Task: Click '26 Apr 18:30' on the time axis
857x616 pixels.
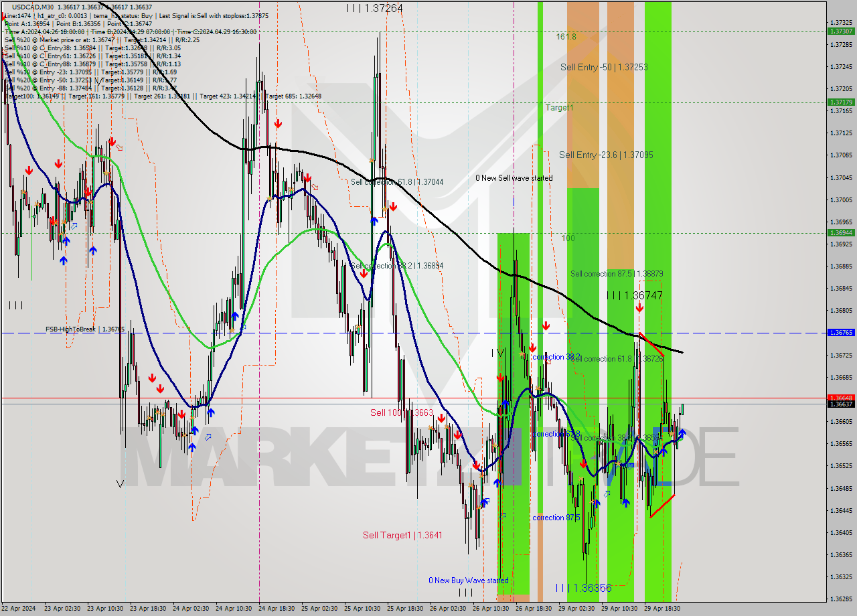Action: pyautogui.click(x=534, y=609)
